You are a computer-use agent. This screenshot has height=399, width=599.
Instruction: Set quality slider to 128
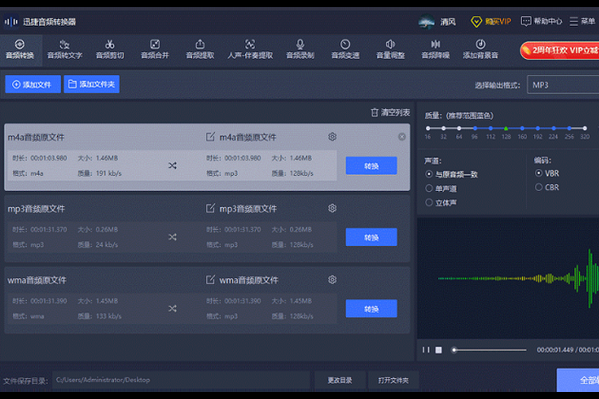pos(506,128)
